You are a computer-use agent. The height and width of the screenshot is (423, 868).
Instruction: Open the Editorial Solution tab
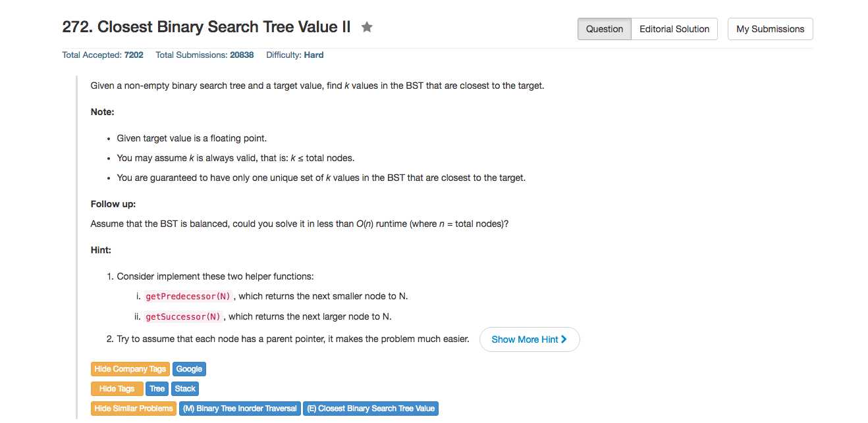[674, 29]
